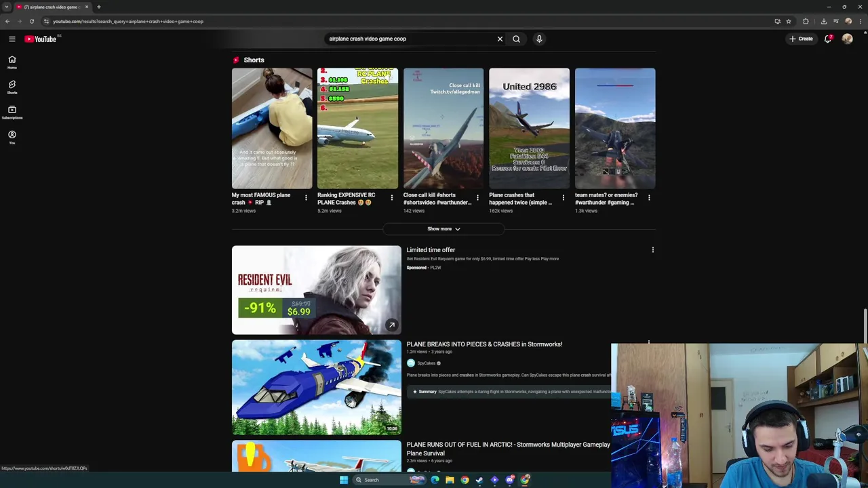Open 'Close call kill' short thumbnail
This screenshot has height=488, width=868.
(443, 128)
